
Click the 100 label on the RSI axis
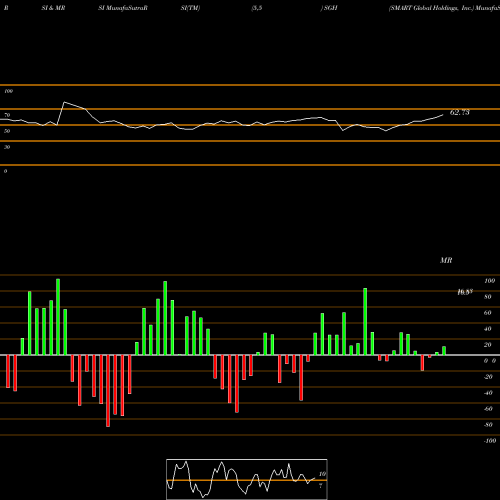8,91
